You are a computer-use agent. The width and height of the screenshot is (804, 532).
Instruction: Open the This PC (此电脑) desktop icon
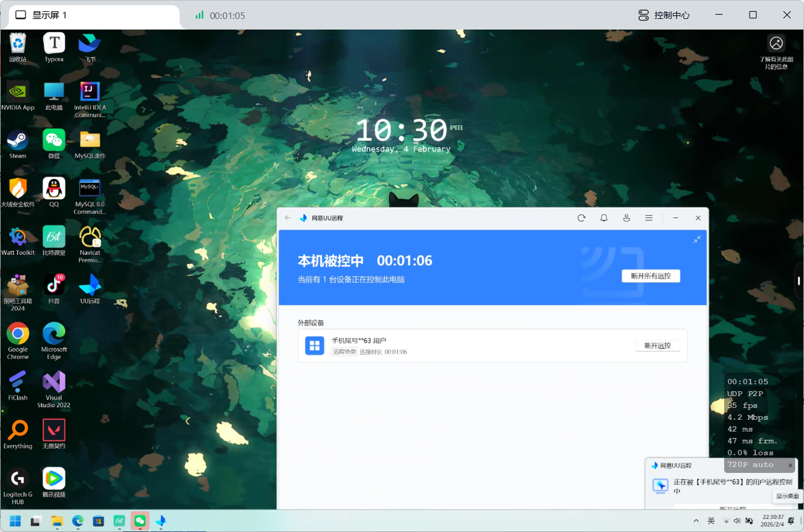pos(54,96)
